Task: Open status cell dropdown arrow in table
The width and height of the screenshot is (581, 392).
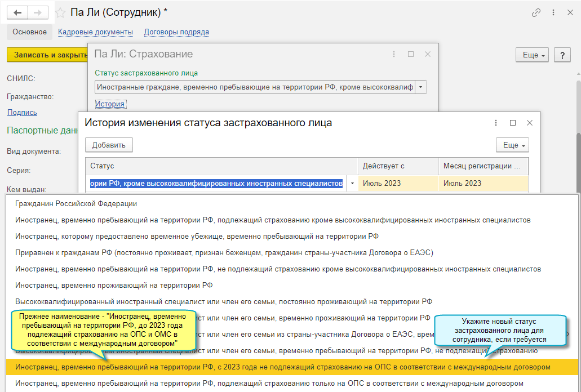Action: click(x=352, y=184)
